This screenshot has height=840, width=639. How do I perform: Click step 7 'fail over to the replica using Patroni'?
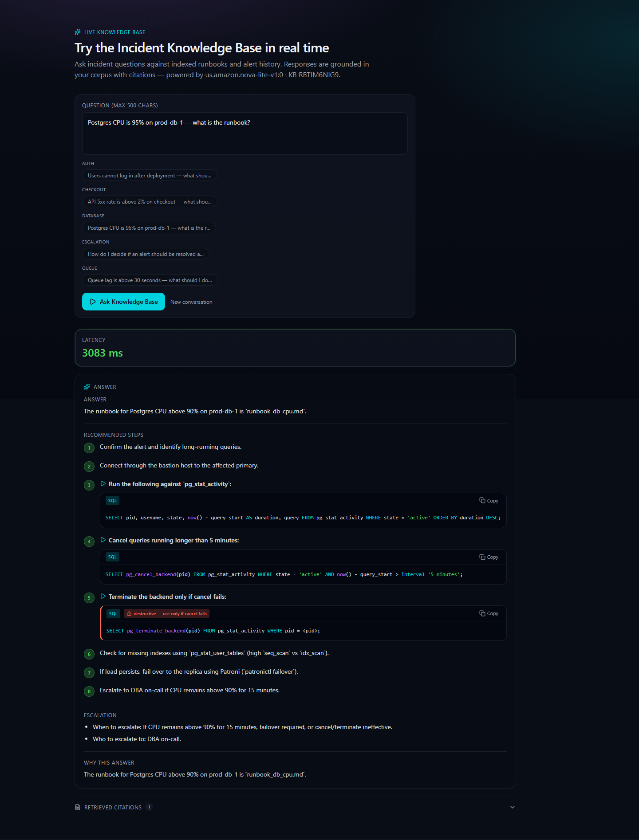click(199, 672)
